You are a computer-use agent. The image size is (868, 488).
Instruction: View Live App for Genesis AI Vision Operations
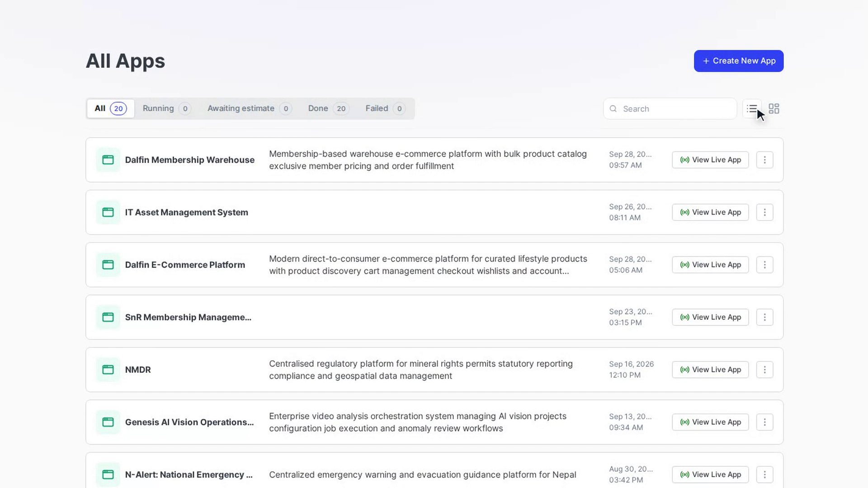click(710, 422)
